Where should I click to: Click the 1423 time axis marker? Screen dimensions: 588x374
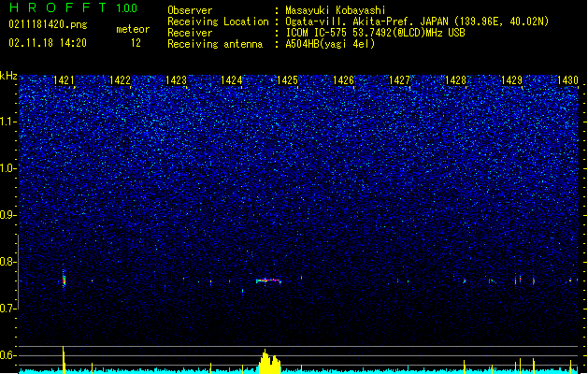pos(176,80)
